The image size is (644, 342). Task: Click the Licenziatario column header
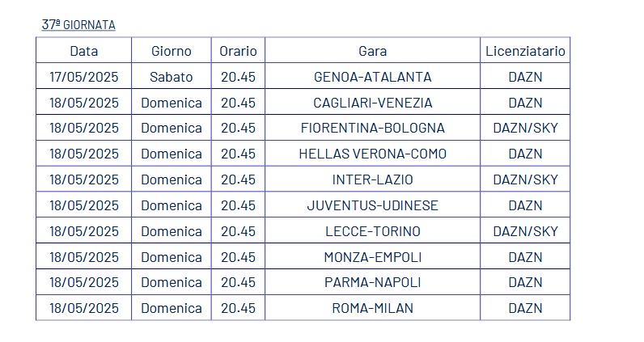[525, 51]
